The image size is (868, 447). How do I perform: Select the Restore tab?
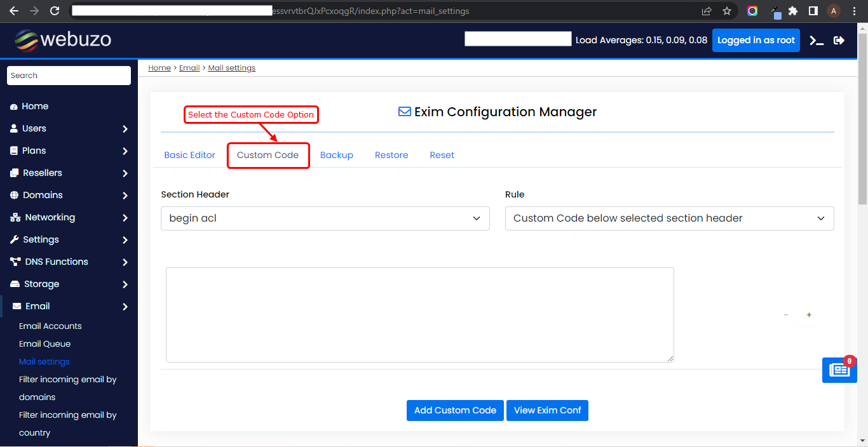(391, 155)
